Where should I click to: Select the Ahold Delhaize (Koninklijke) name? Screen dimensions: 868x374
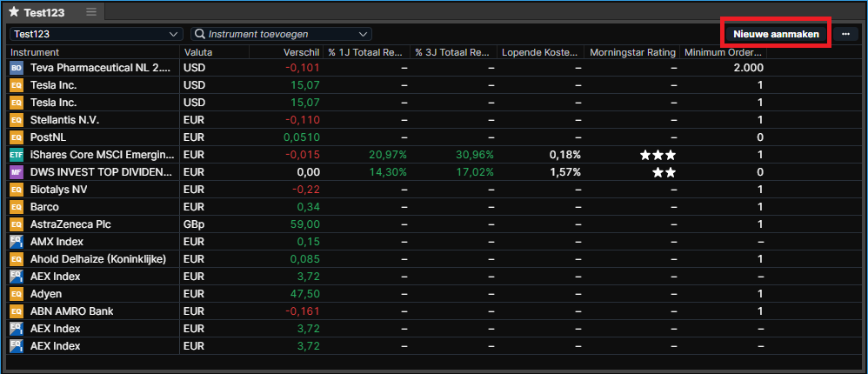(x=98, y=259)
